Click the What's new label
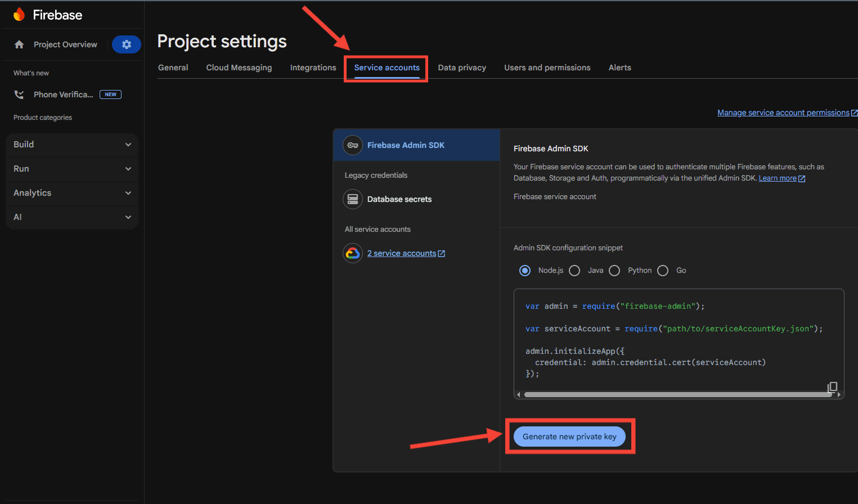Screen dimensions: 858x504 click(31, 73)
